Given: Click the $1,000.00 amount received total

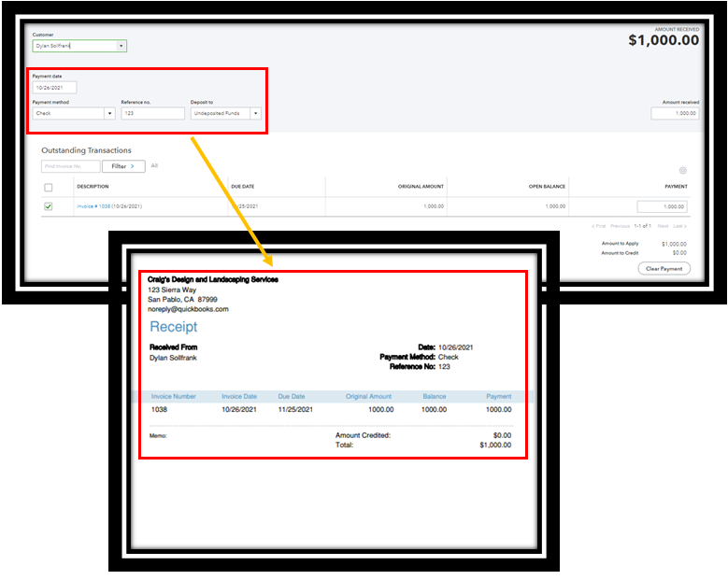Looking at the screenshot, I should pyautogui.click(x=664, y=40).
